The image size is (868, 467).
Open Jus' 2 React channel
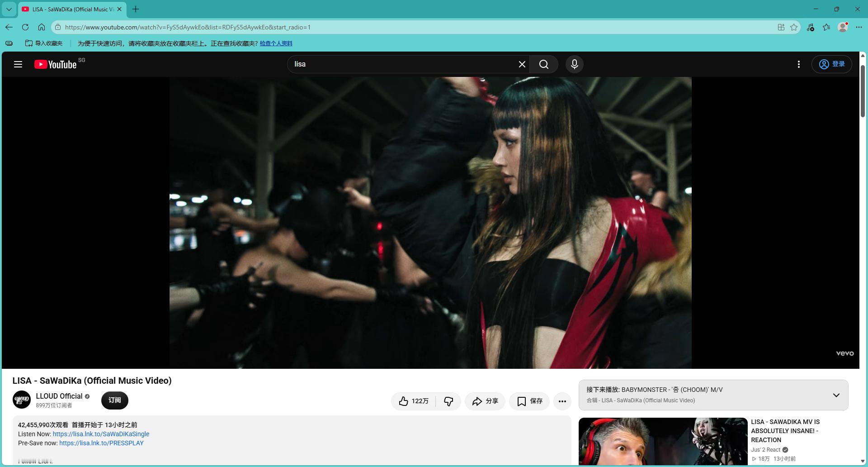click(766, 450)
